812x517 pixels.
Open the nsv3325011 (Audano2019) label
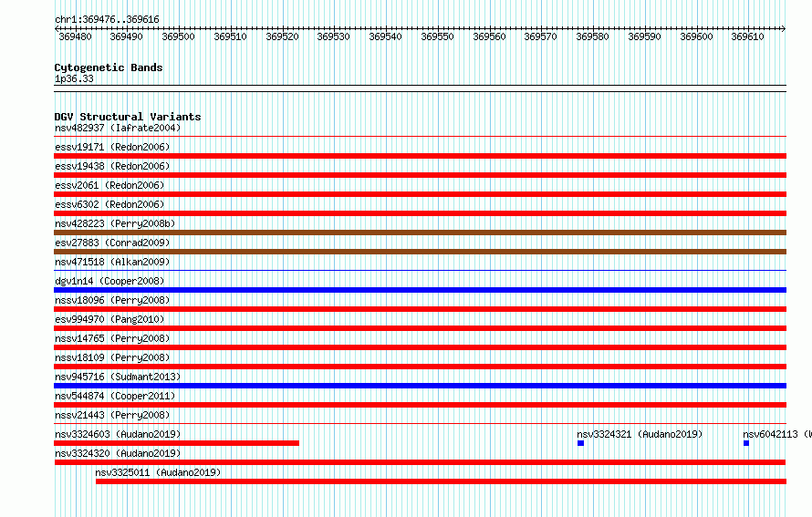158,472
